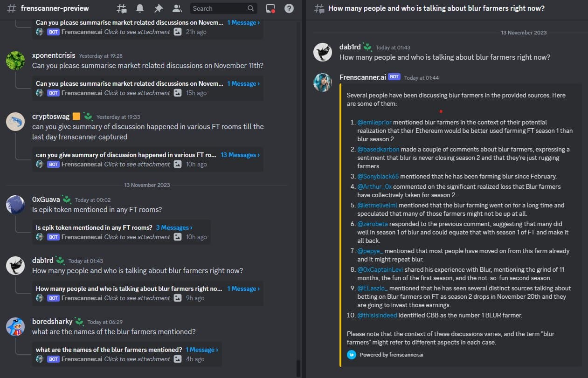Click the frenscanner footer logo icon
Image resolution: width=588 pixels, height=378 pixels.
coord(352,355)
